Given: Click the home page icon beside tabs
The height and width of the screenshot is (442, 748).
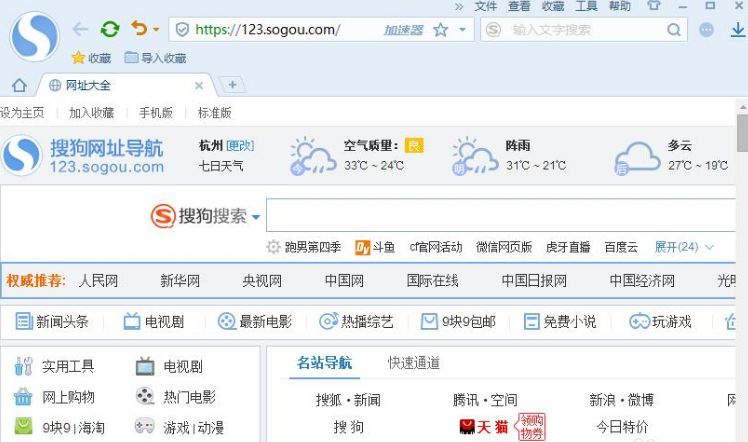Looking at the screenshot, I should click(19, 85).
